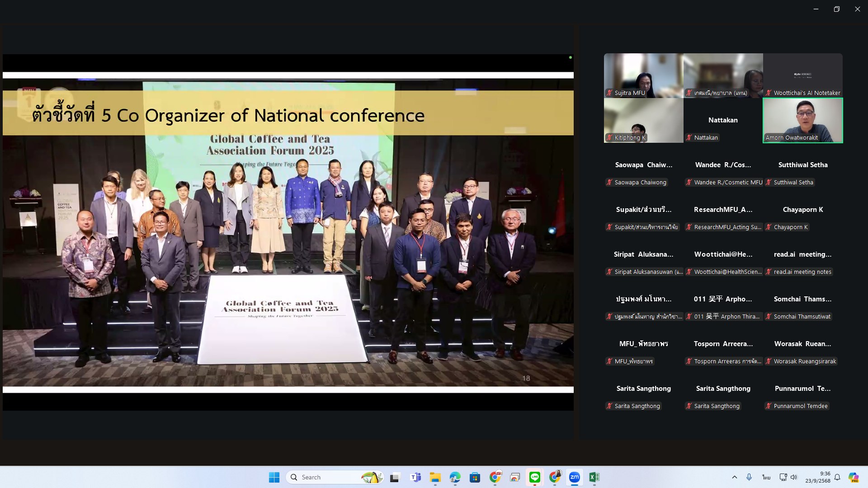The image size is (868, 488).
Task: Open Task View in the taskbar
Action: (x=395, y=477)
